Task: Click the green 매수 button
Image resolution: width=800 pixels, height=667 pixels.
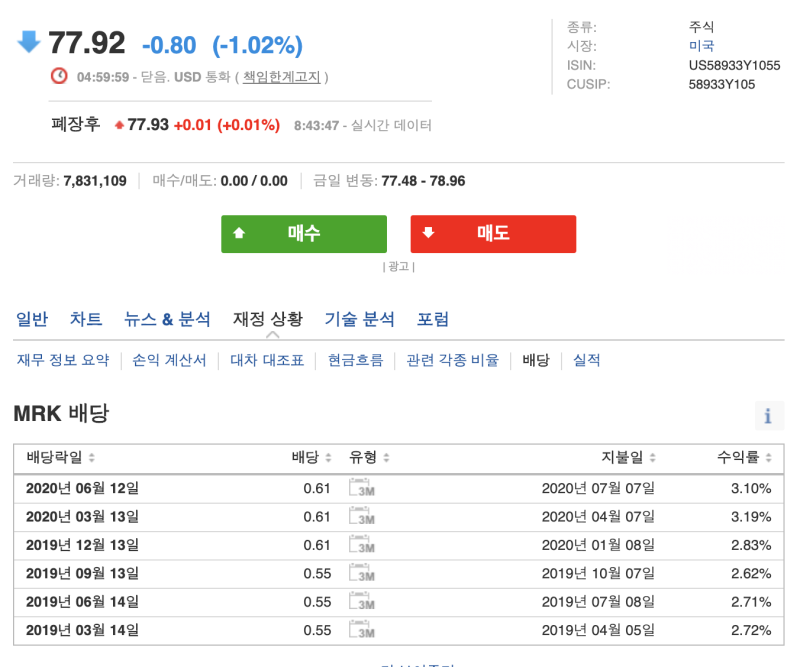Action: point(304,234)
